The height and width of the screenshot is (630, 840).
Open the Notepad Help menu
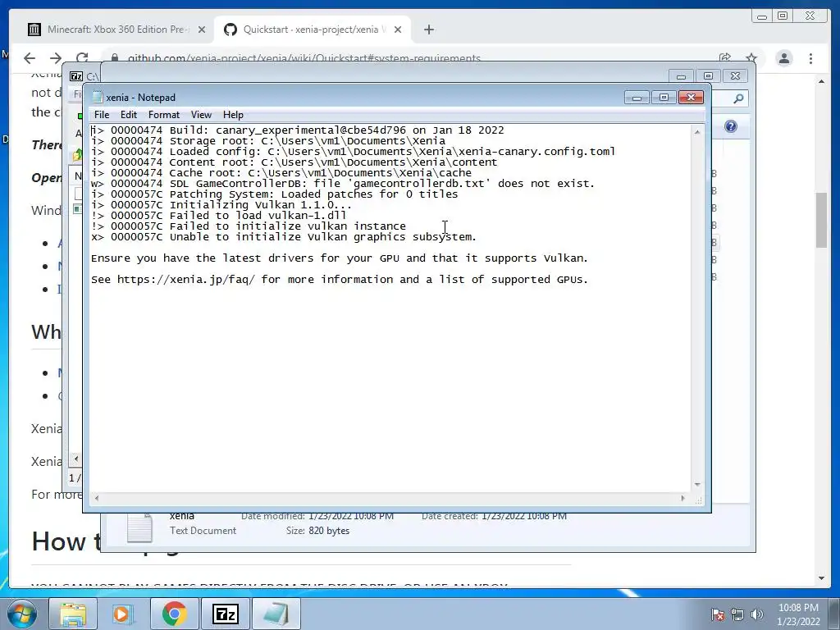[233, 115]
